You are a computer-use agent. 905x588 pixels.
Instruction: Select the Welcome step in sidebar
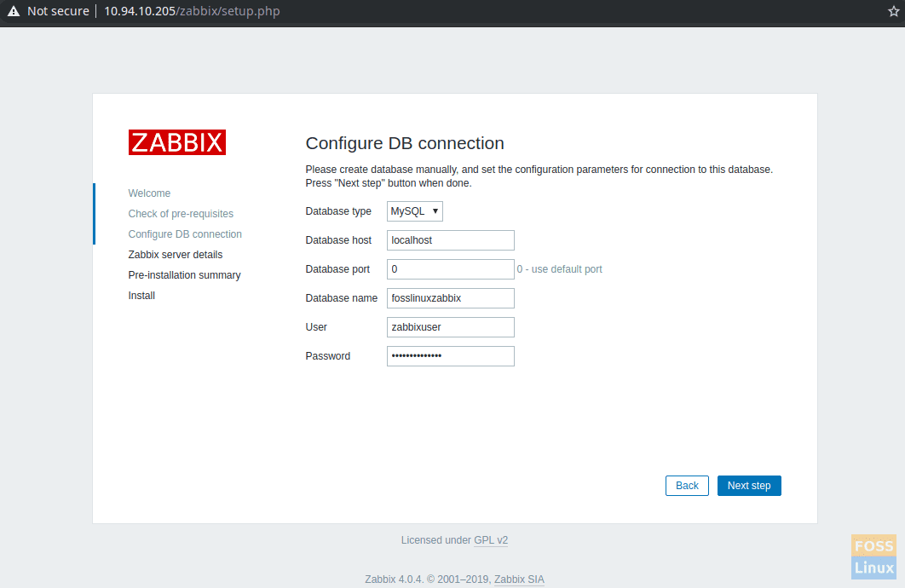click(149, 193)
